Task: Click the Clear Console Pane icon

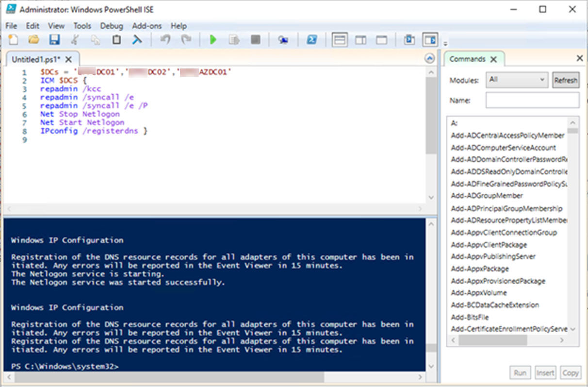Action: coord(137,40)
